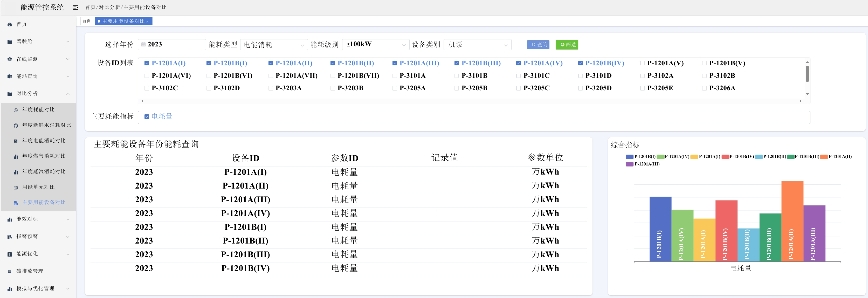
Task: Expand the 驾驶舱 sidebar menu
Action: 38,41
